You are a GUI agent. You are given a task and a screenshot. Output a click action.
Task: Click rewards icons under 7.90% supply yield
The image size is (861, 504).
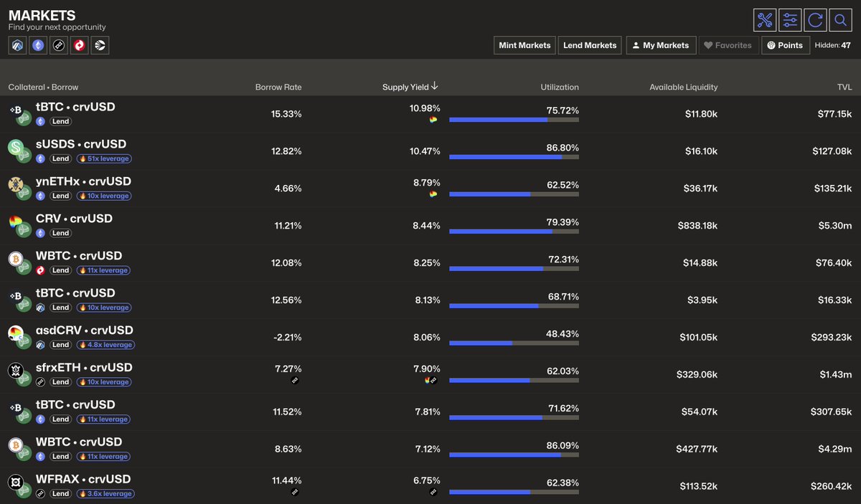[x=432, y=380]
